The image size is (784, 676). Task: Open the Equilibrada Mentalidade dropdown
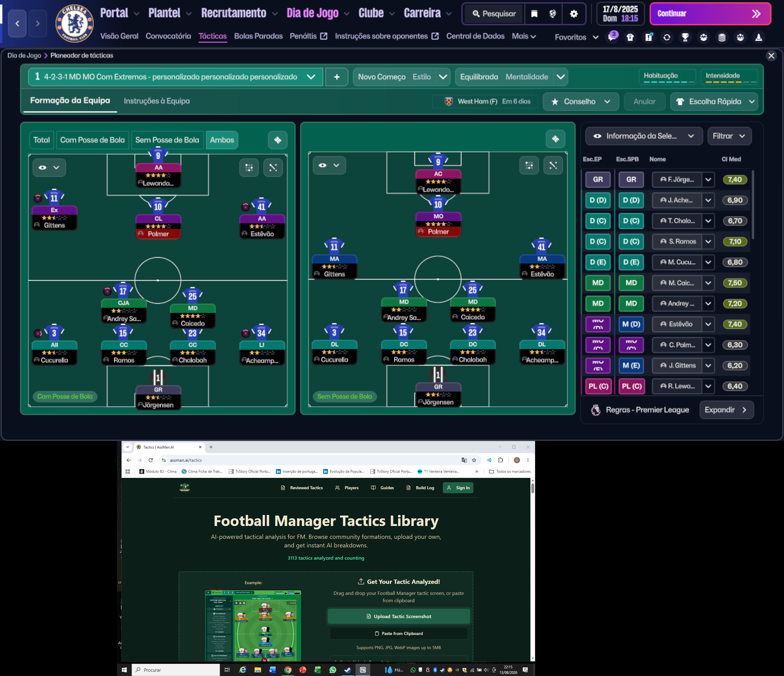(x=511, y=77)
